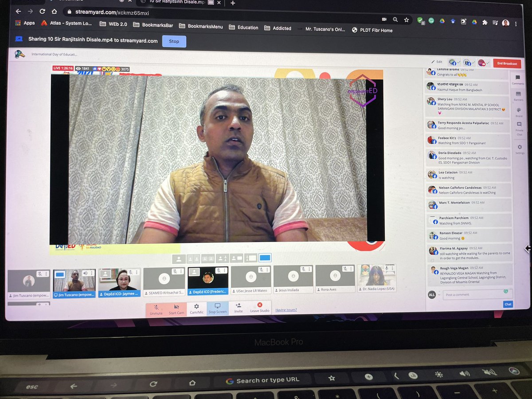
Task: Open options menu for Rona Aves
Action: click(x=350, y=269)
